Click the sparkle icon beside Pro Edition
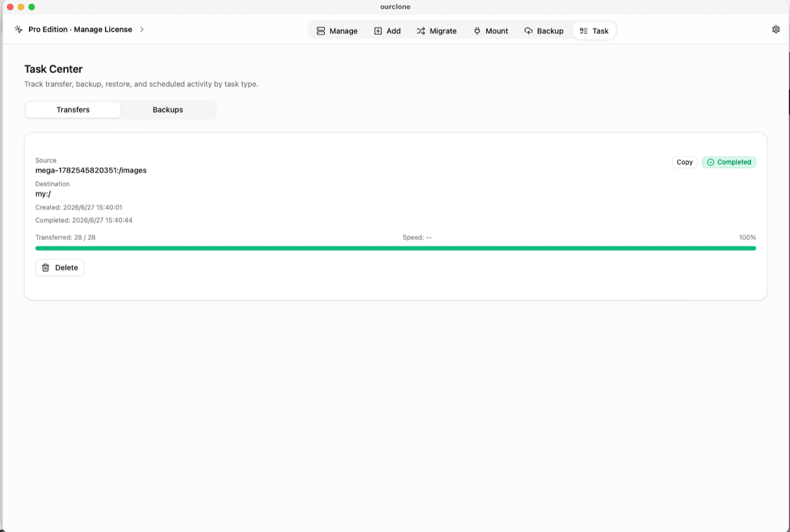This screenshot has height=532, width=790. (19, 30)
